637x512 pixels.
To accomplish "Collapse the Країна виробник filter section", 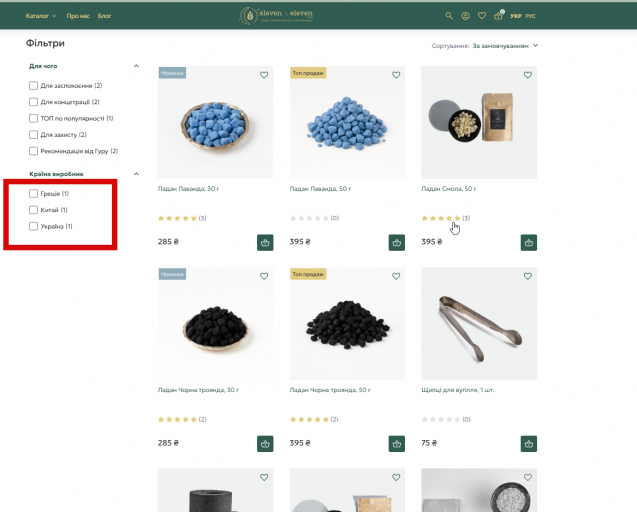I will point(136,174).
